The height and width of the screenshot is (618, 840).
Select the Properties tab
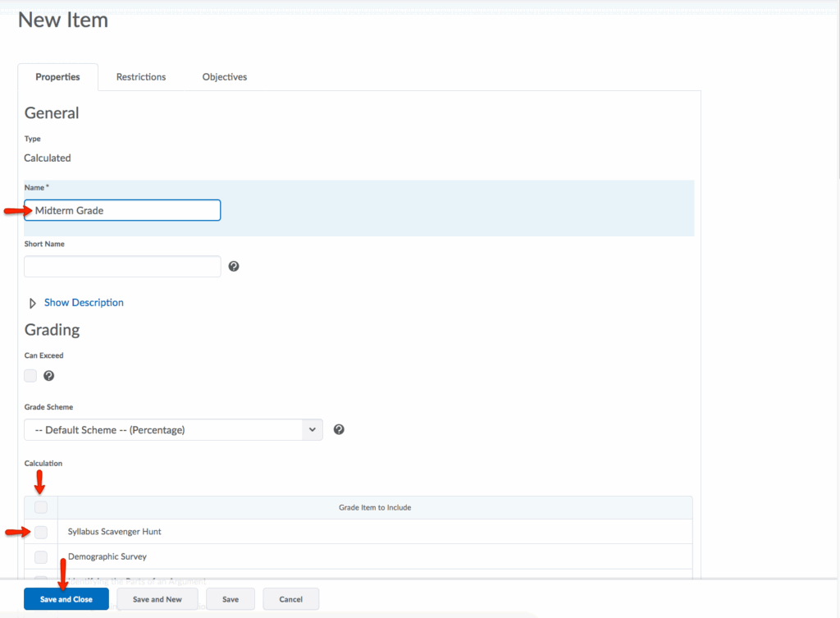coord(57,77)
